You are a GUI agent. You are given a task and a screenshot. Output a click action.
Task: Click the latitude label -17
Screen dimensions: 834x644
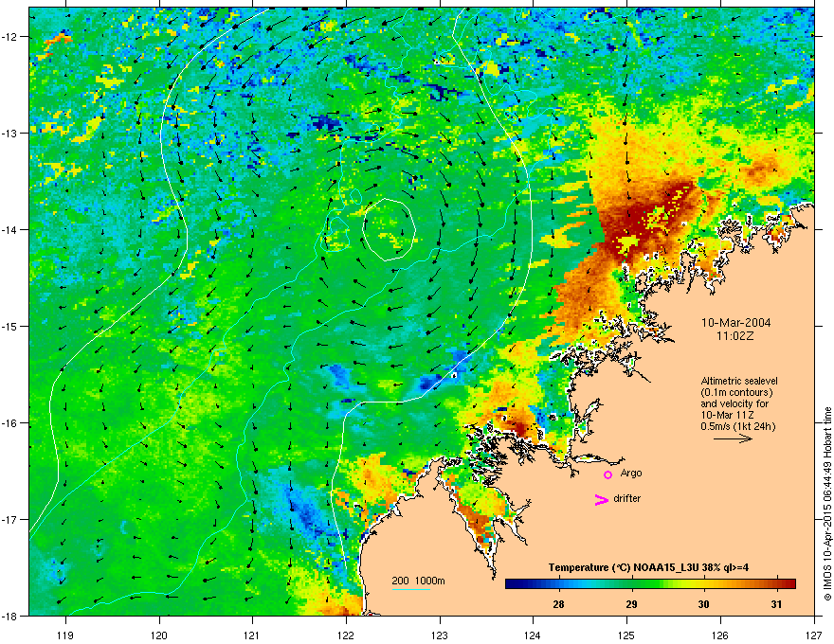(x=10, y=519)
